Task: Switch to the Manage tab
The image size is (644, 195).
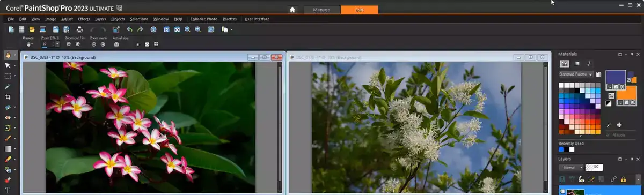Action: point(321,10)
